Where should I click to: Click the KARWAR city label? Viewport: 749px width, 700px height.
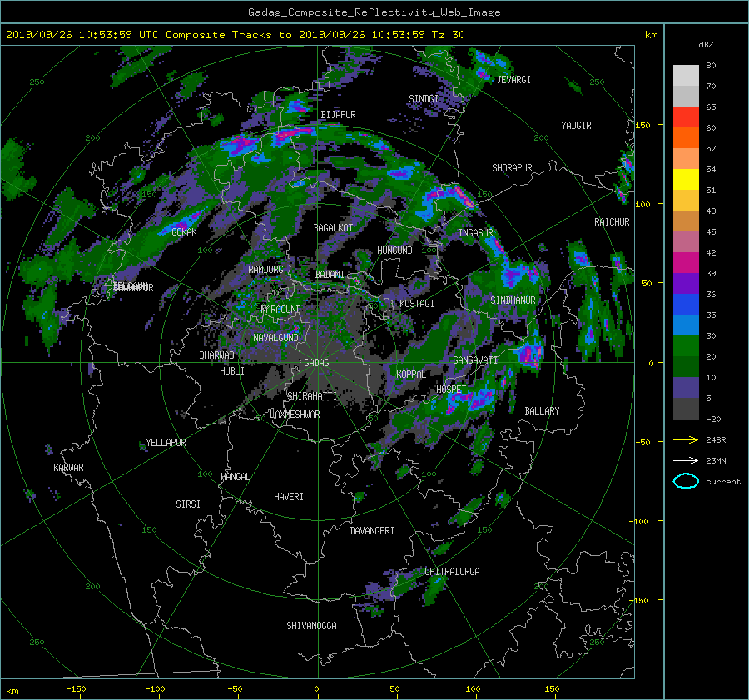click(68, 468)
